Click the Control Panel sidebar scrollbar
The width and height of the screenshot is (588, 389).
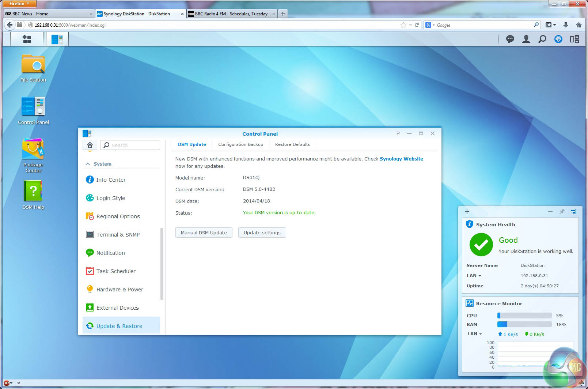pyautogui.click(x=162, y=263)
